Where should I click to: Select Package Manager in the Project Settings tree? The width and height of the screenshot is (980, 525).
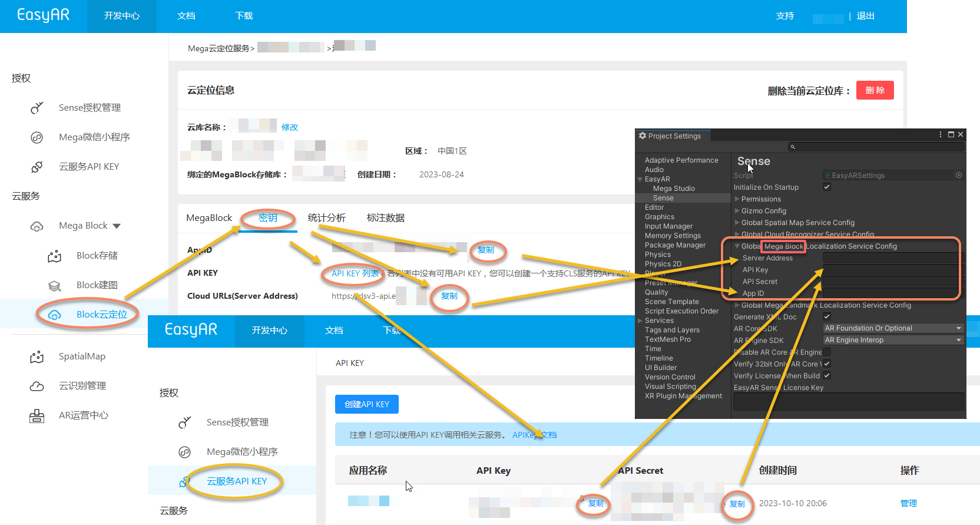pos(675,245)
